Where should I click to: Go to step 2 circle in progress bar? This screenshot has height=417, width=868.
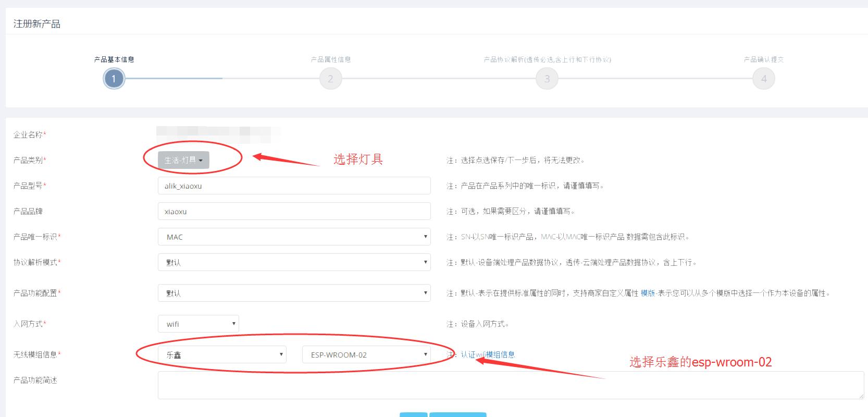tap(330, 79)
